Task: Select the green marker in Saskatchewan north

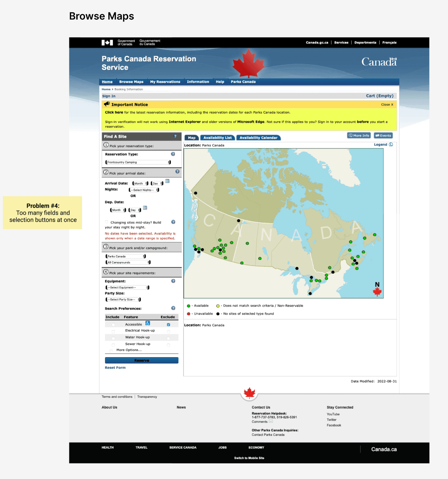Action: click(x=247, y=243)
